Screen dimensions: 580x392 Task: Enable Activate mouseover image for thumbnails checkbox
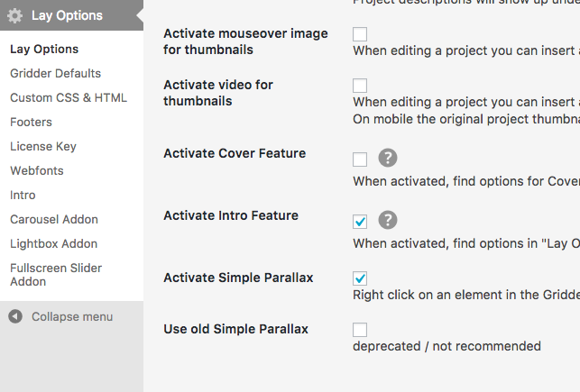click(x=360, y=34)
